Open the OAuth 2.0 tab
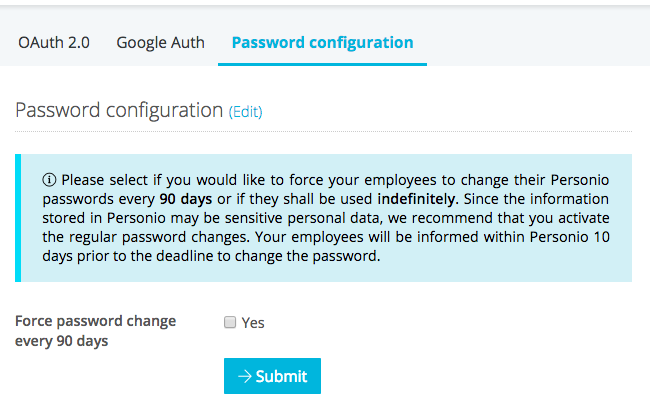This screenshot has width=650, height=410. tap(54, 43)
